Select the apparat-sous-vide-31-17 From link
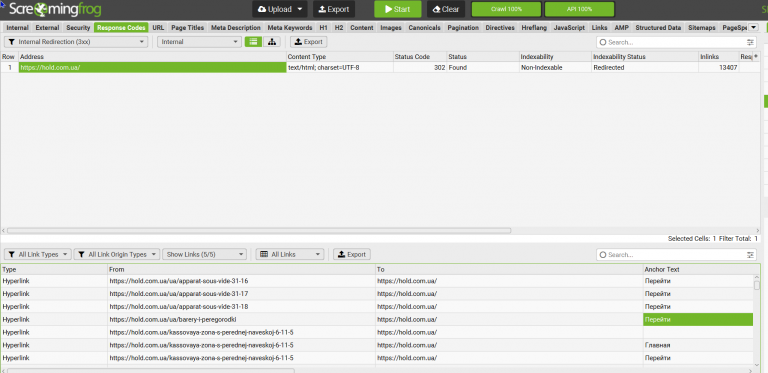Image resolution: width=768 pixels, height=373 pixels. coord(241,294)
